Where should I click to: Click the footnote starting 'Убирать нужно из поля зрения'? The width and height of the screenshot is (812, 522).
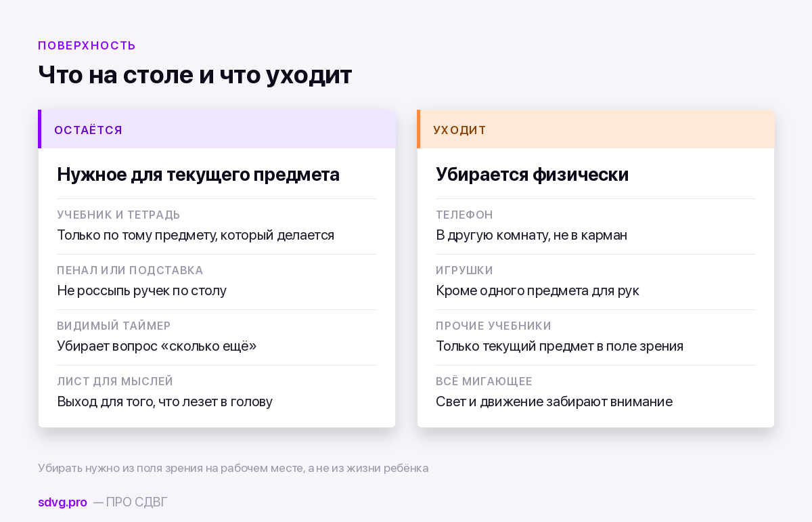[233, 468]
